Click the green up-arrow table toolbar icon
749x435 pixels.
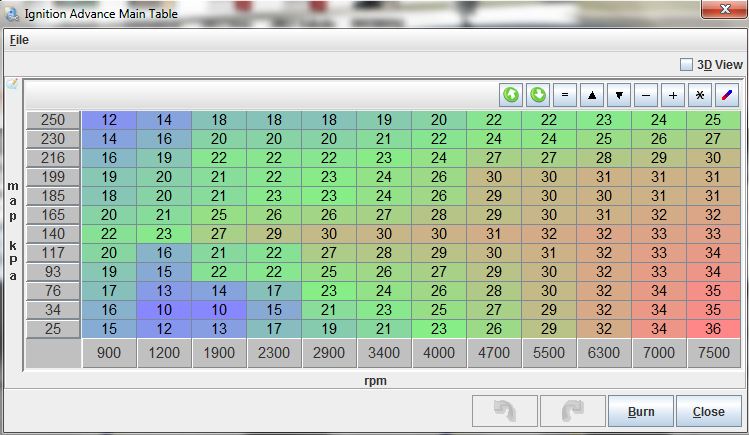point(511,95)
